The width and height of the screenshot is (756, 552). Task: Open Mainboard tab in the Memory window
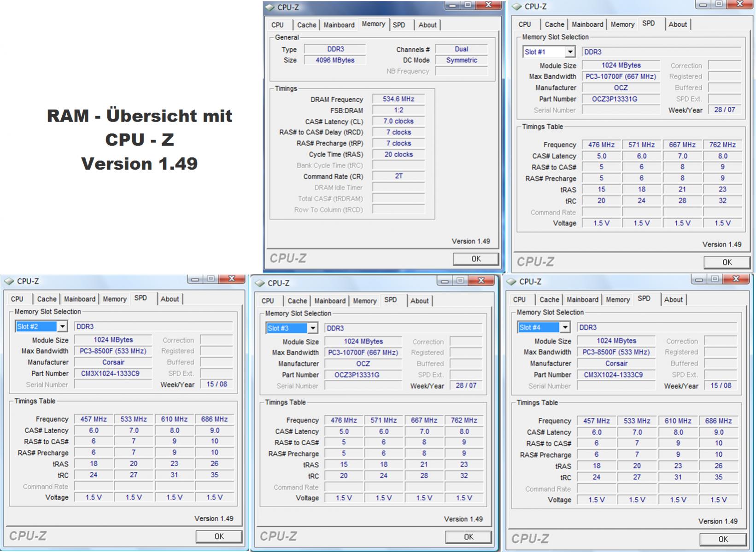tap(339, 25)
